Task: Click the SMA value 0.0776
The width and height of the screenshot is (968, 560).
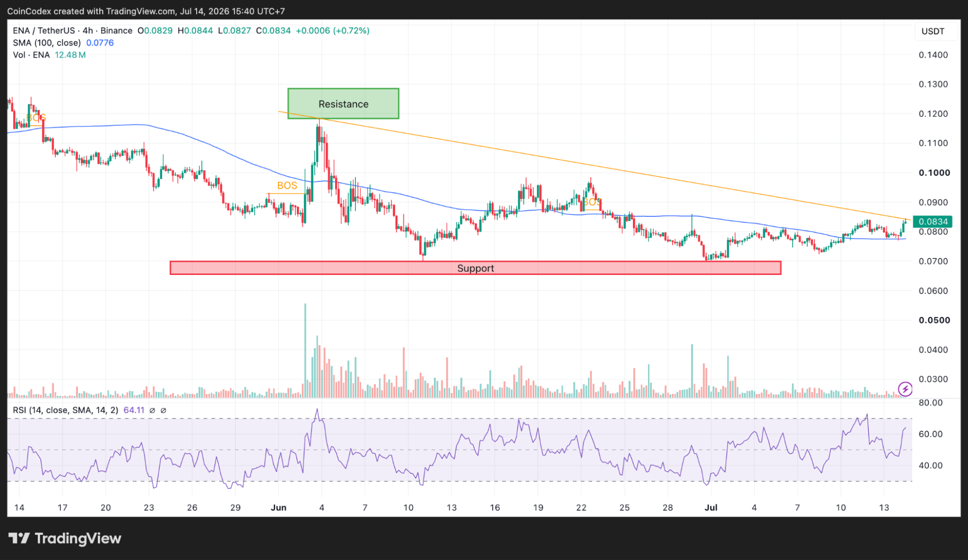Action: [x=100, y=43]
